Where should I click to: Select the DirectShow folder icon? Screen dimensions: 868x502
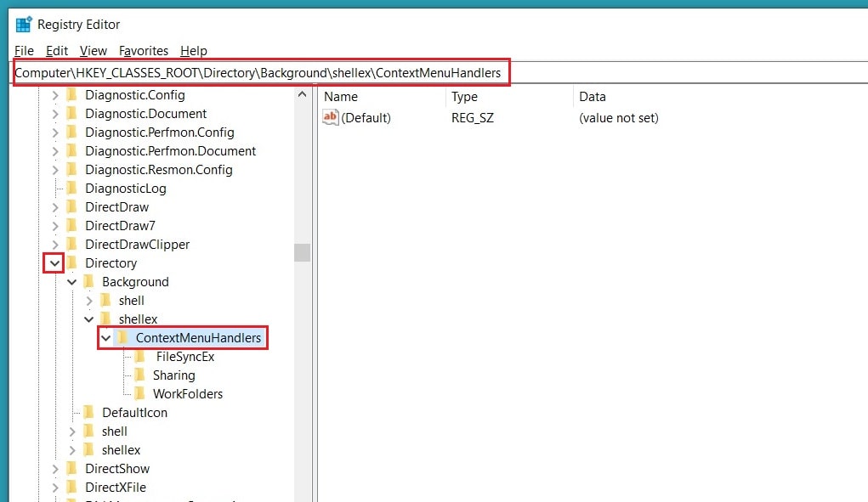click(72, 469)
